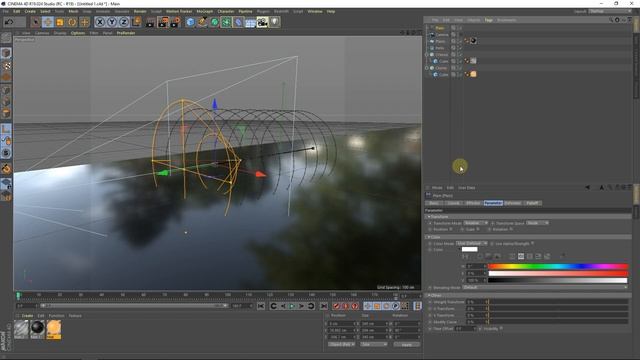Viewport: 640px width, 360px height.
Task: Toggle Enable Snap S icon
Action: pos(6,153)
